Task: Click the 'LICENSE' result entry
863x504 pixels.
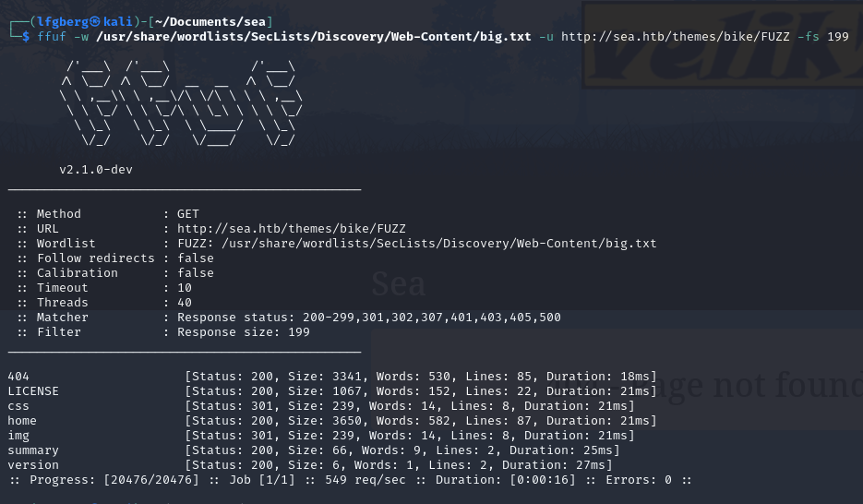Action: click(x=33, y=391)
